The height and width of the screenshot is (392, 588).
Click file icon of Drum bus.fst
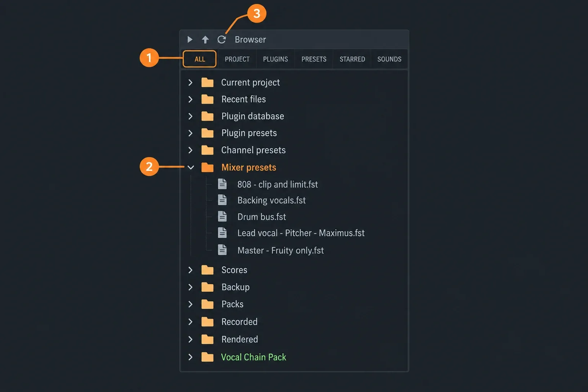click(222, 216)
